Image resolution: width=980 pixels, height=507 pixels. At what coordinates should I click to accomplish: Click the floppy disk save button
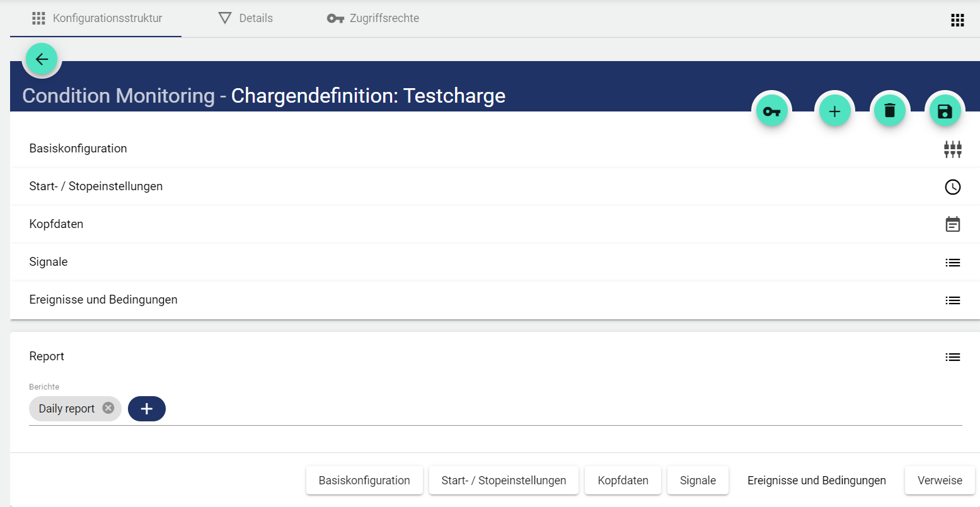945,111
